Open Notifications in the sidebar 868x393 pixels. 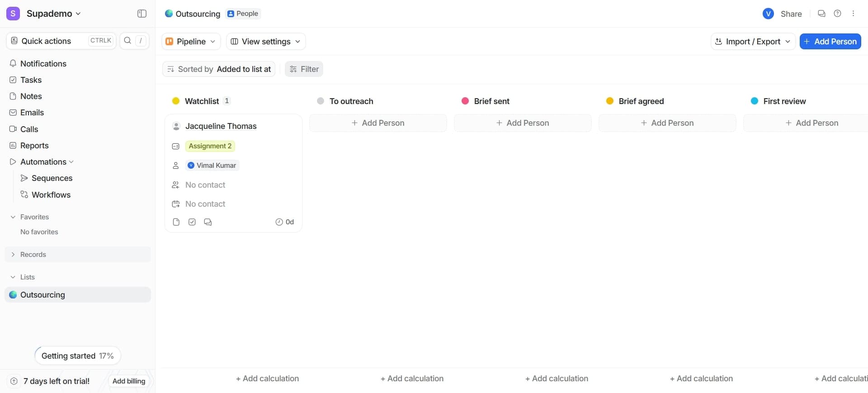(43, 64)
